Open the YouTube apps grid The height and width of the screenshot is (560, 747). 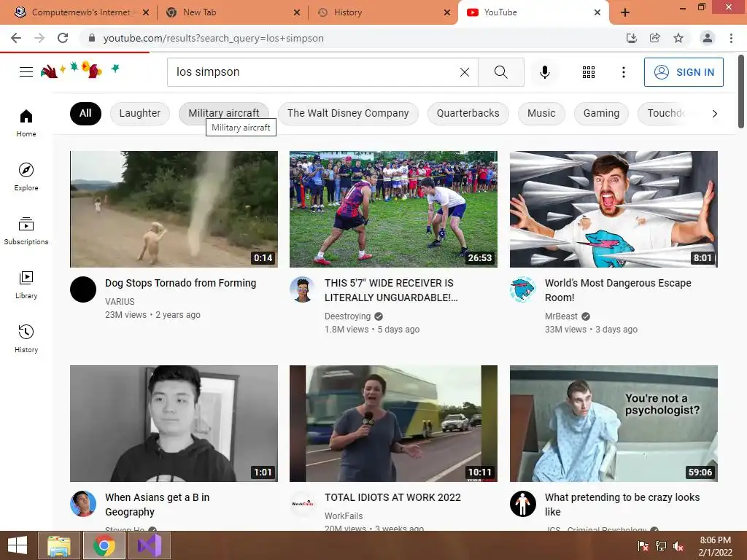point(589,72)
